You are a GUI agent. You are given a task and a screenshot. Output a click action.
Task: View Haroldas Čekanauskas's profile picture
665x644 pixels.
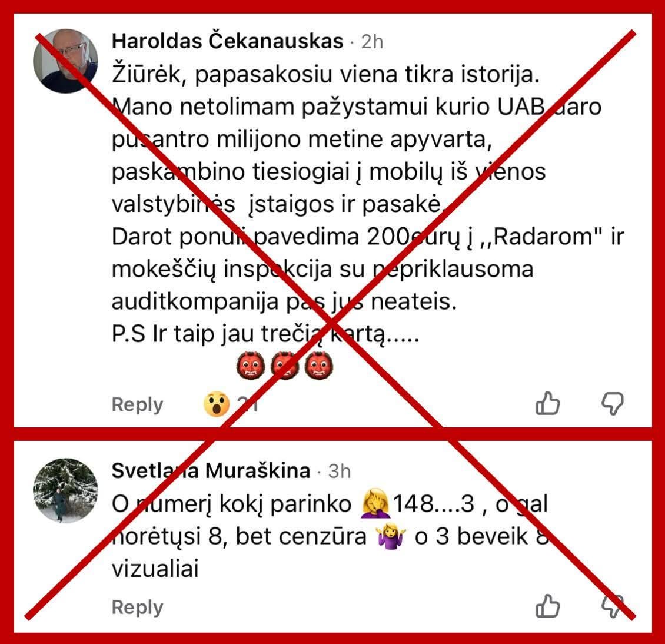tap(65, 61)
